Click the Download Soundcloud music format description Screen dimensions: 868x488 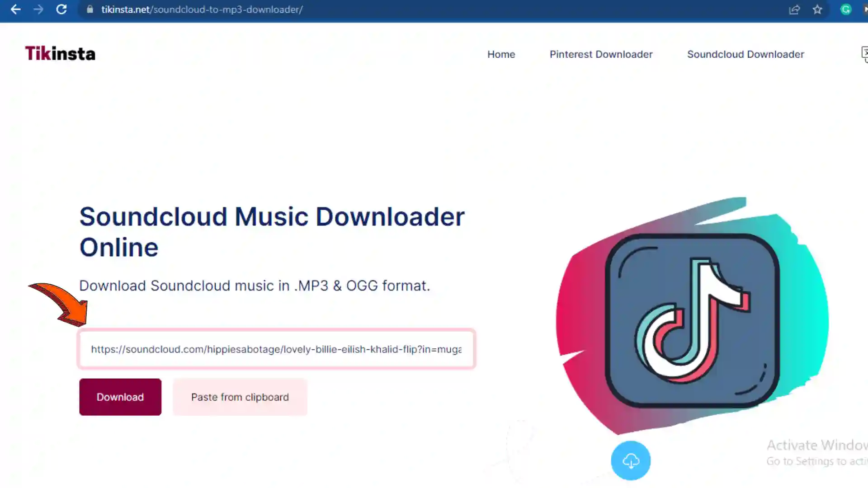(255, 286)
